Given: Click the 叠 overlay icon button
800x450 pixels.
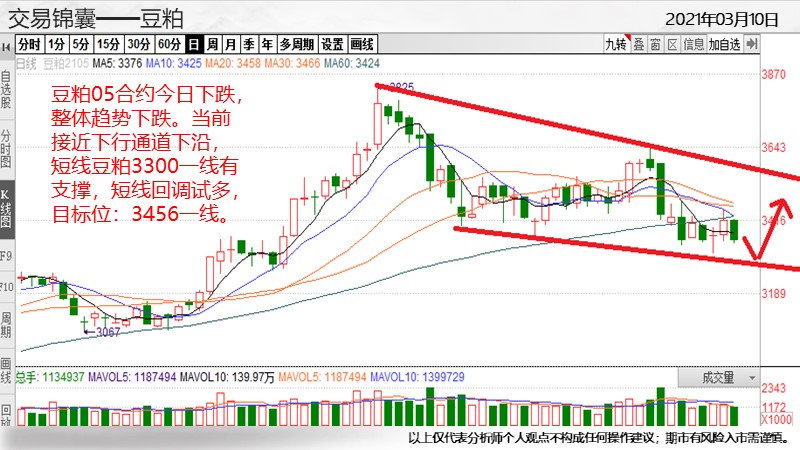Looking at the screenshot, I should 637,44.
